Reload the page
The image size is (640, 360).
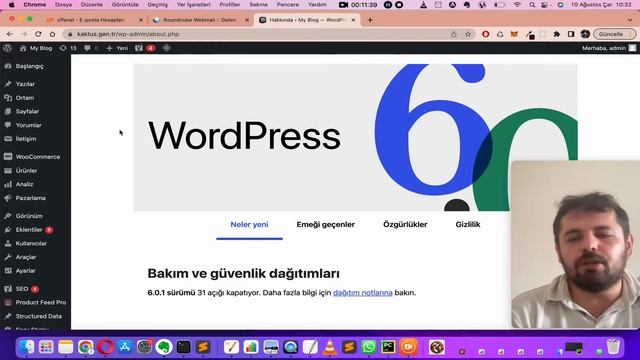(38, 34)
